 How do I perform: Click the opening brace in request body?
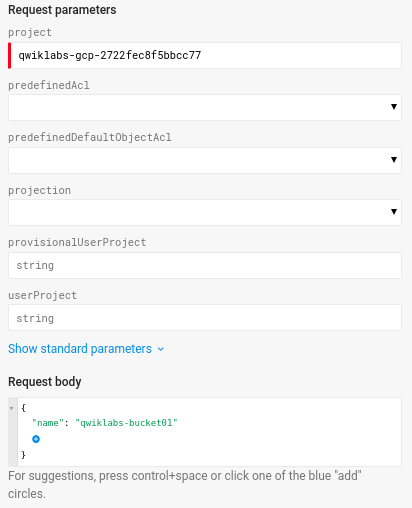[x=23, y=408]
